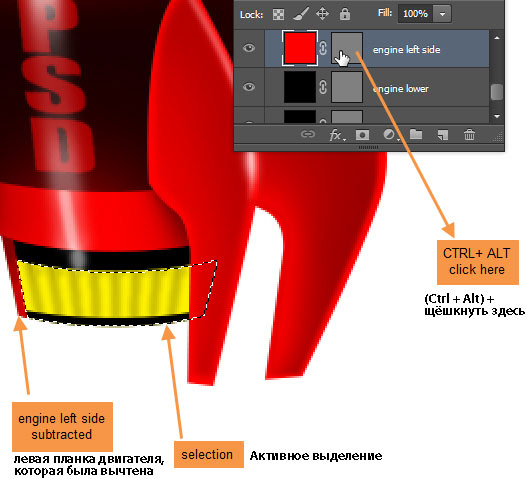Lock image pixels brush icon
Screen dimensions: 527x479
301,14
